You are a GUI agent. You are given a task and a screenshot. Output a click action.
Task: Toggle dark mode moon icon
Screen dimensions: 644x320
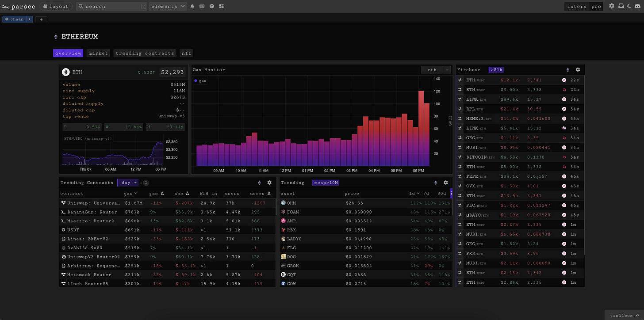tap(630, 6)
